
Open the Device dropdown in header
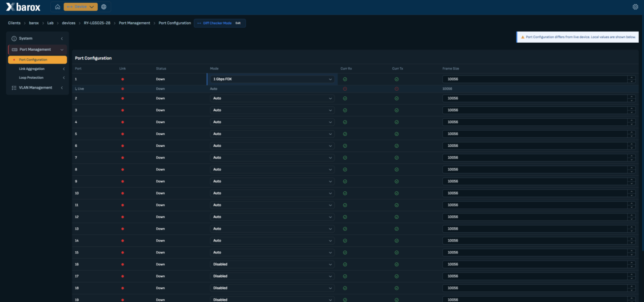click(81, 7)
